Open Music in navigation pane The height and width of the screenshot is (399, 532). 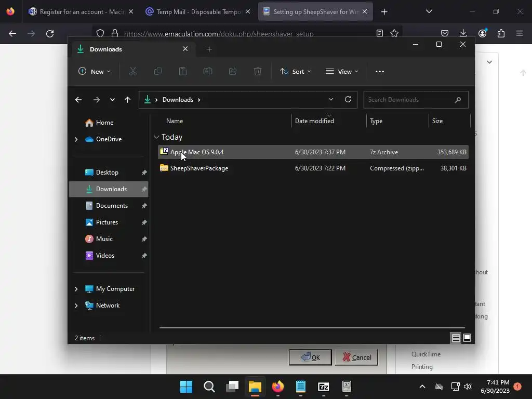click(109, 239)
